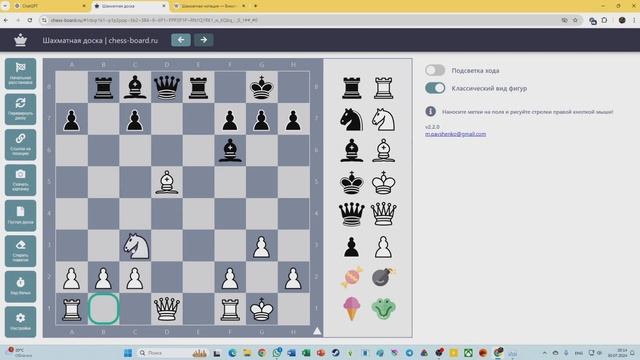Pick the white rook from piece palette
This screenshot has width=640, height=360.
pyautogui.click(x=383, y=88)
